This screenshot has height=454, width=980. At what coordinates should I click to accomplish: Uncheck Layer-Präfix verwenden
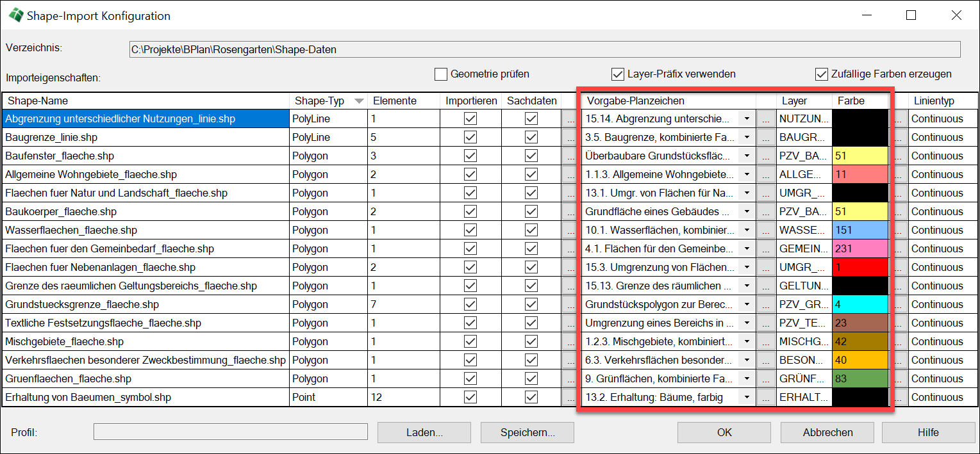coord(618,74)
